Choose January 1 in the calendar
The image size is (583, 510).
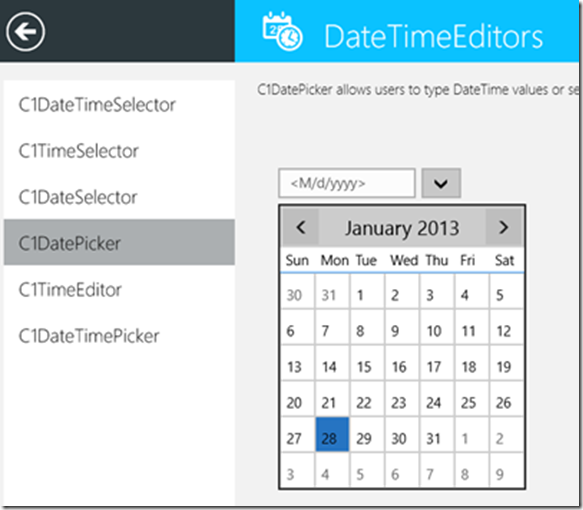[367, 291]
